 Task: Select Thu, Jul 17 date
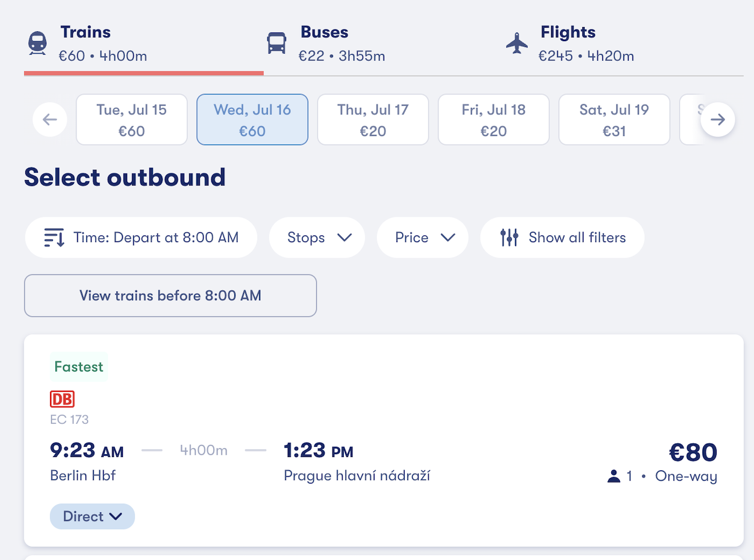pyautogui.click(x=373, y=119)
